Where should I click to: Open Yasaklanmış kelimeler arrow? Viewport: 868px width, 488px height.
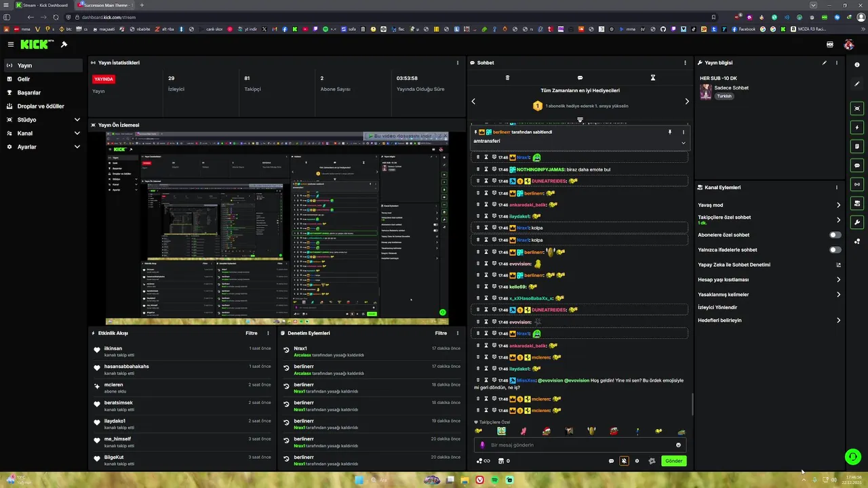point(838,295)
